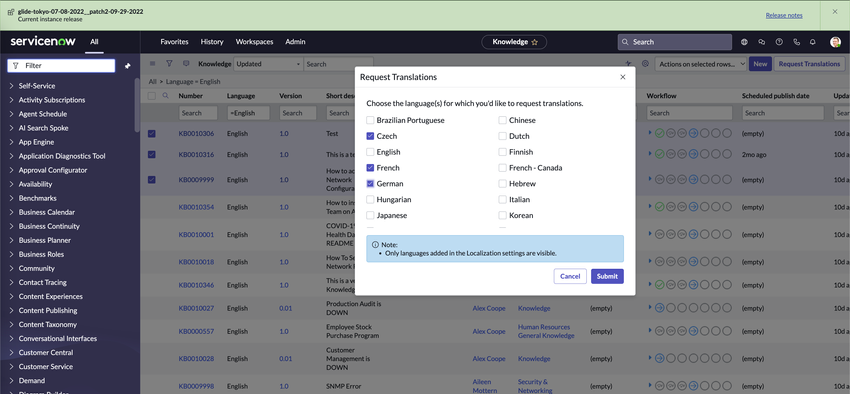Uncheck the German language checkbox

click(x=370, y=184)
